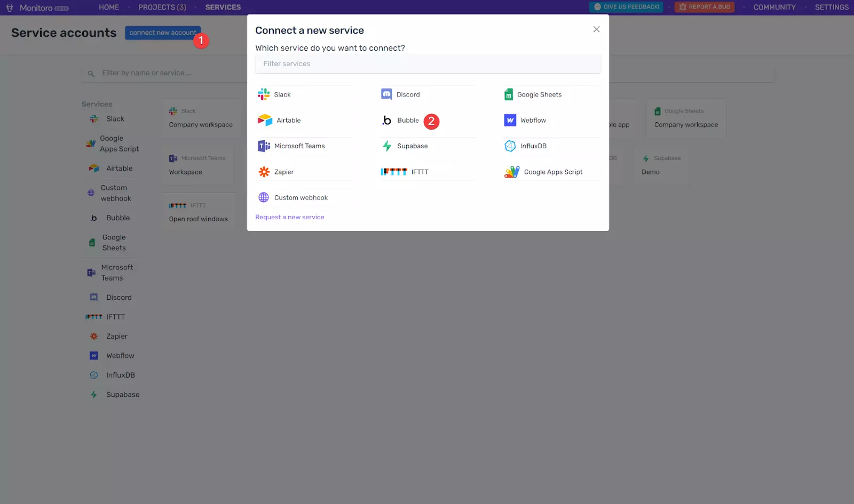Choose the Discord icon in the dialog

(x=386, y=94)
